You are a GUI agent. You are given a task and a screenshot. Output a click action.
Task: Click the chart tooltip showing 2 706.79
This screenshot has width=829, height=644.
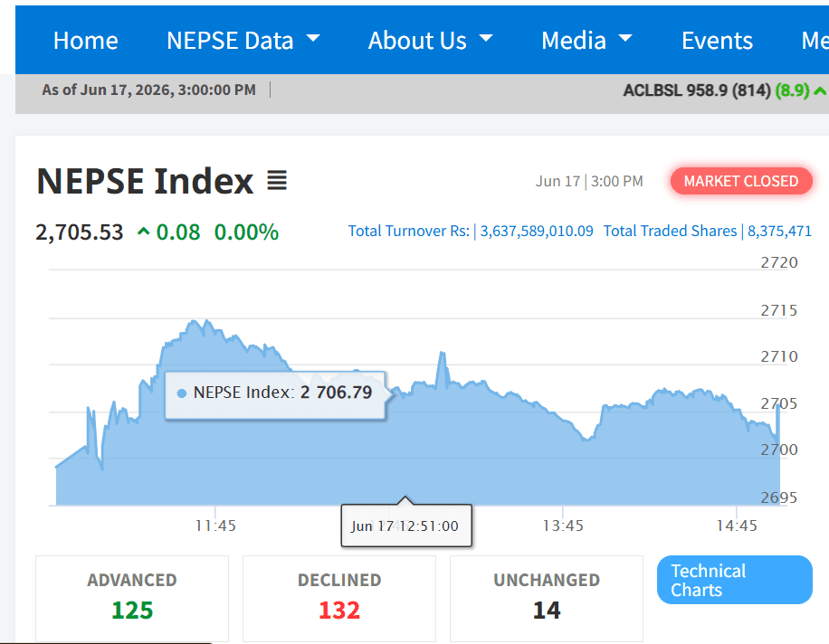pyautogui.click(x=275, y=395)
